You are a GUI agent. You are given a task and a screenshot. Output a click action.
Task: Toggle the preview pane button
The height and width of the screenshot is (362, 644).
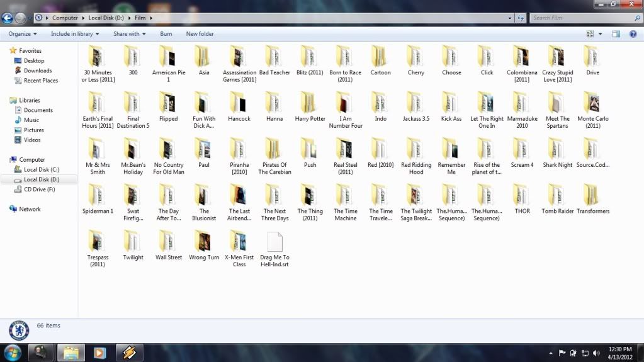point(616,34)
